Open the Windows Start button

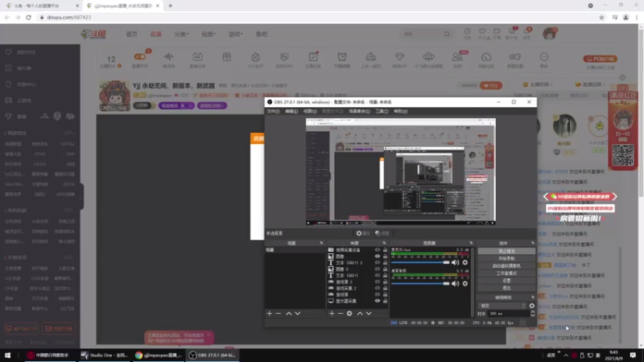click(7, 355)
